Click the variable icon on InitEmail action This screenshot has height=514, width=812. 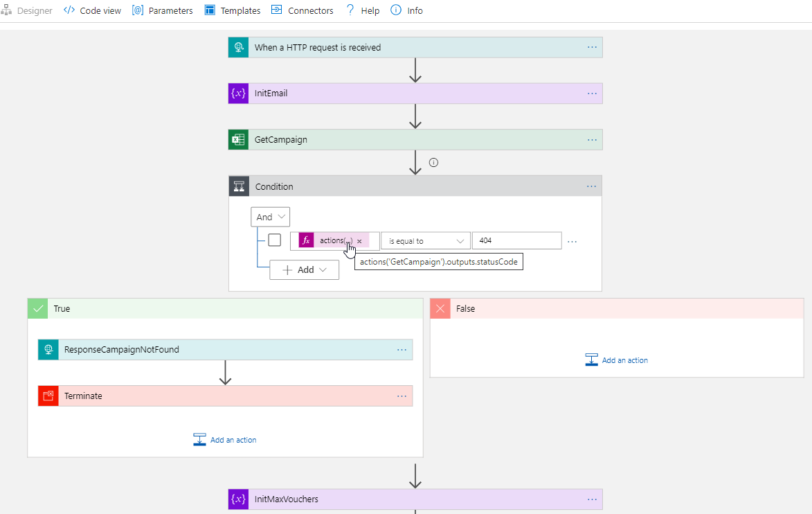pyautogui.click(x=238, y=93)
